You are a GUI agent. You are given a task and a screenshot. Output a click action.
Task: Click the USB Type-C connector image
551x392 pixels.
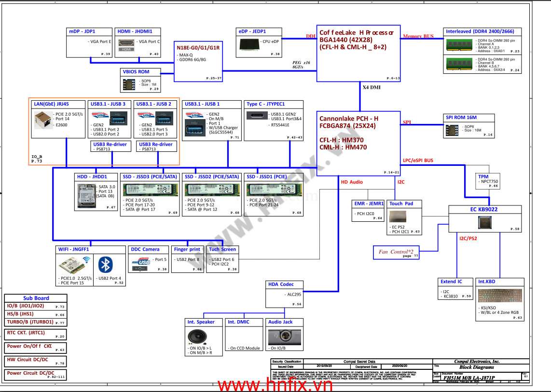(257, 116)
